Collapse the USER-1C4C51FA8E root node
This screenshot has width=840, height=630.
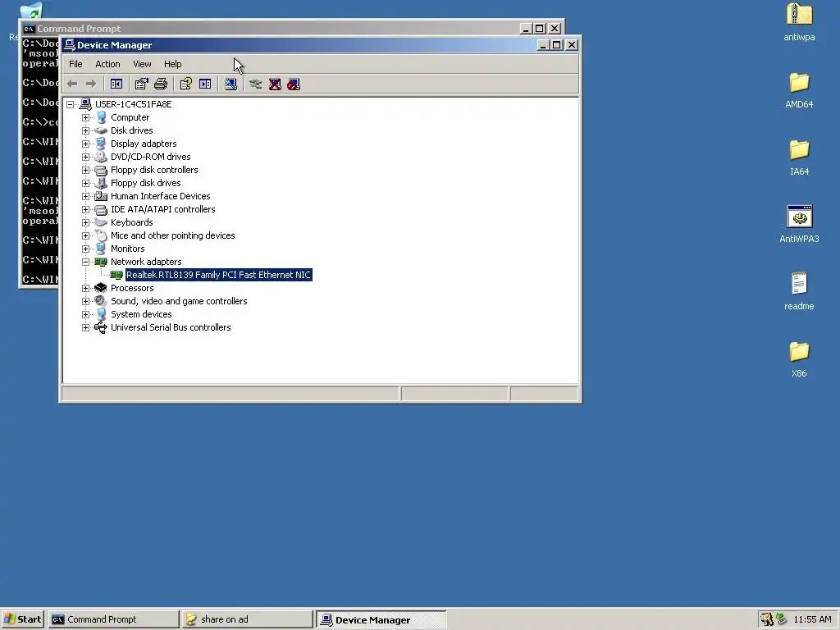click(71, 104)
